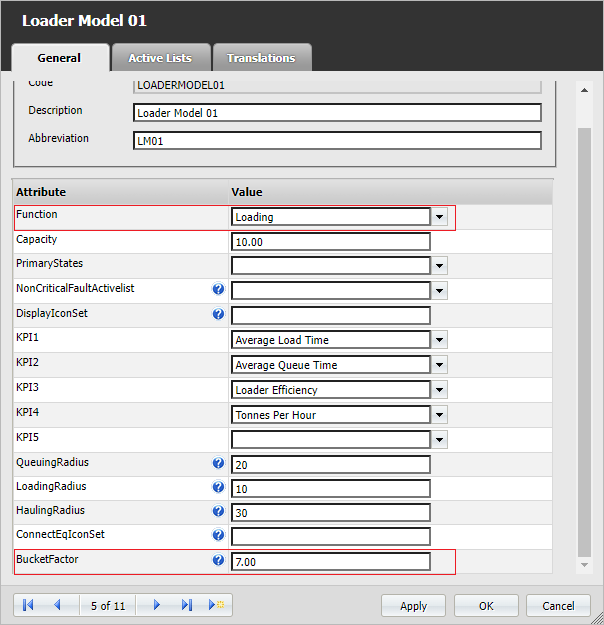Go to next record arrow
604x625 pixels.
[157, 605]
